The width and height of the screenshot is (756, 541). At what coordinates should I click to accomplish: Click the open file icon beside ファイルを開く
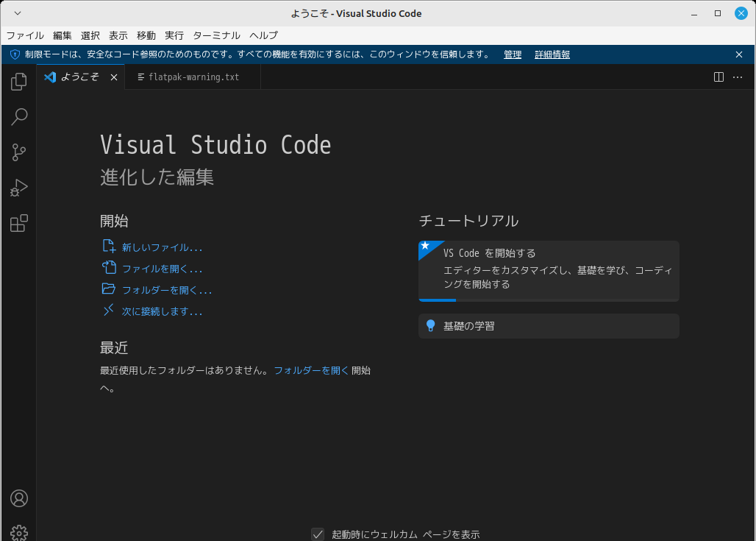[109, 267]
